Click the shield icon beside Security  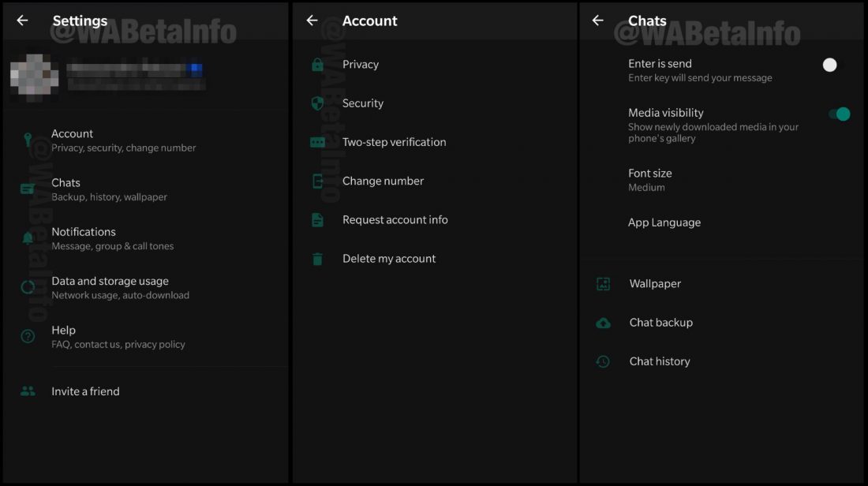(x=317, y=103)
